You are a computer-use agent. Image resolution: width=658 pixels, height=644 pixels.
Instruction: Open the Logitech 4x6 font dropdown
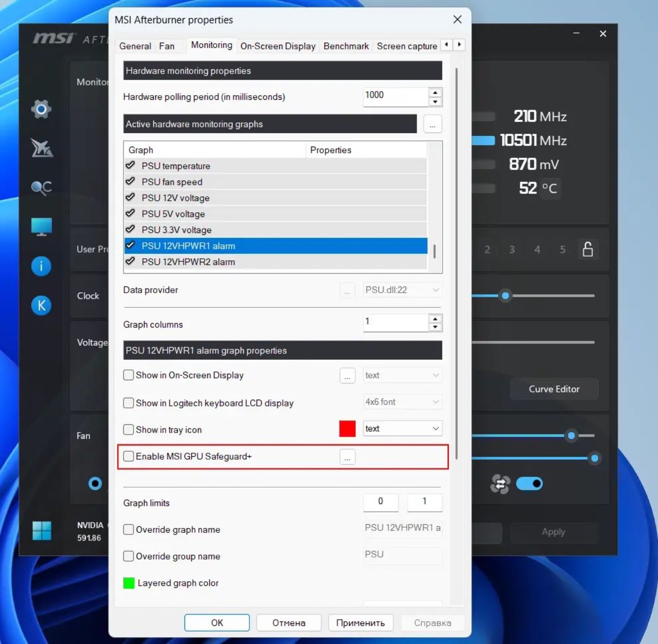coord(403,402)
